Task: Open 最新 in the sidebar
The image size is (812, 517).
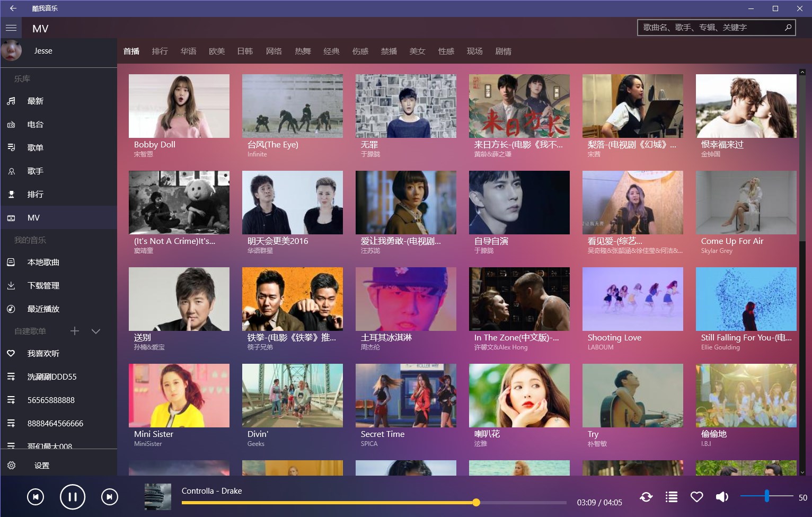Action: pyautogui.click(x=58, y=101)
